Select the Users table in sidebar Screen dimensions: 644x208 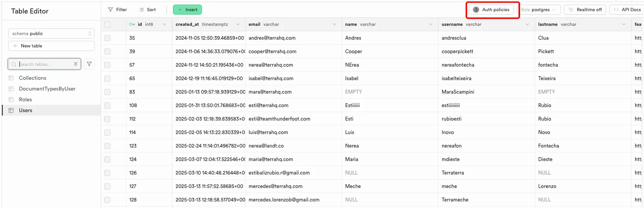point(51,110)
